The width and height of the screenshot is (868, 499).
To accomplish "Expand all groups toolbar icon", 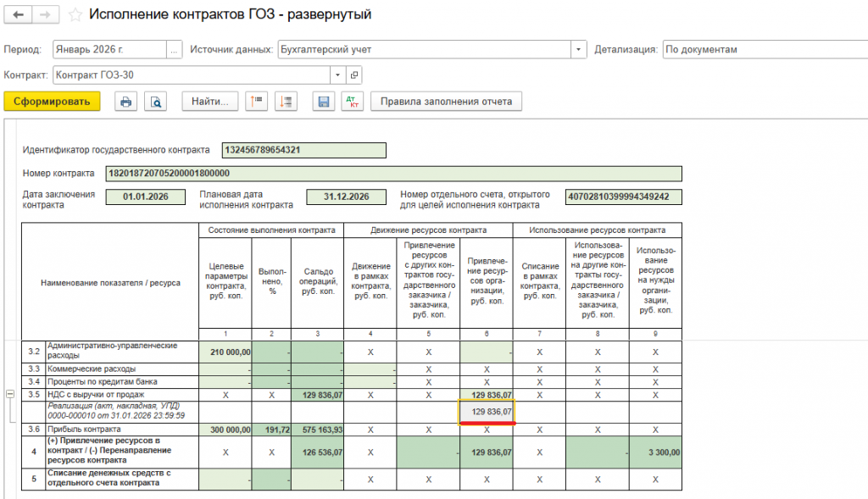I will point(286,102).
